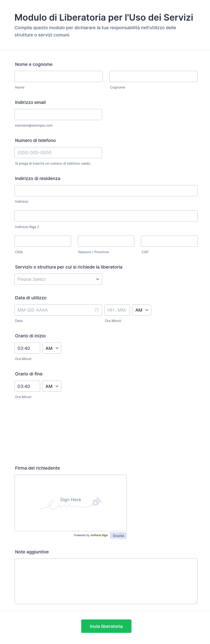Select the CAP postal code field

tap(169, 241)
